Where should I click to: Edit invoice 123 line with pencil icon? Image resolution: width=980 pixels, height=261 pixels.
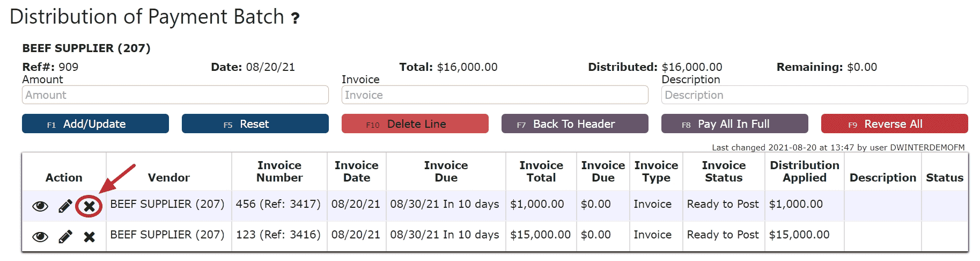65,237
